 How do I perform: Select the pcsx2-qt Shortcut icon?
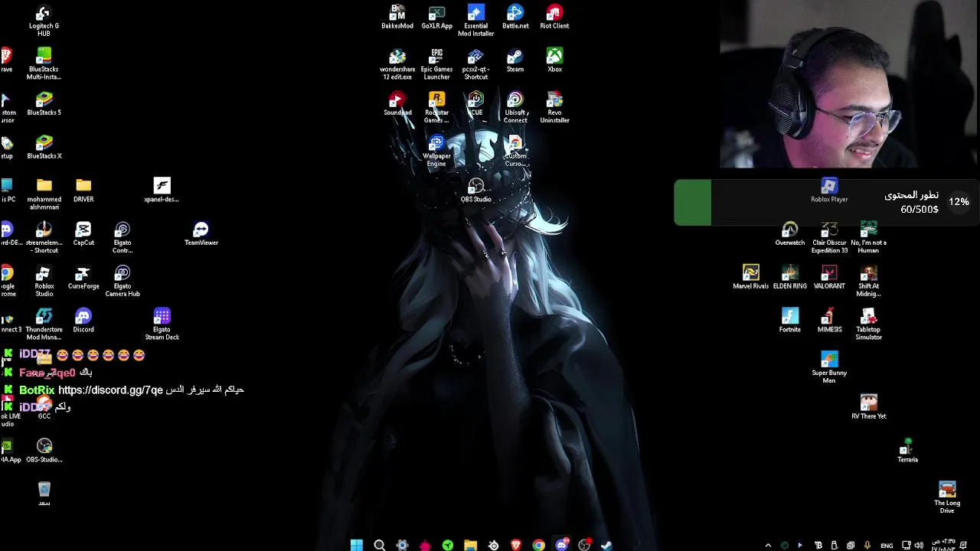pos(475,64)
